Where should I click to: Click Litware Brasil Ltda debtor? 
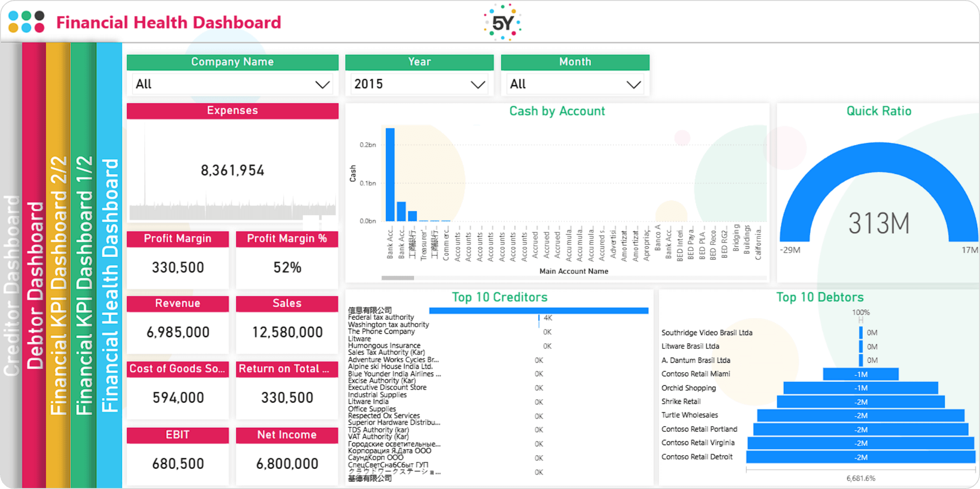tap(690, 346)
